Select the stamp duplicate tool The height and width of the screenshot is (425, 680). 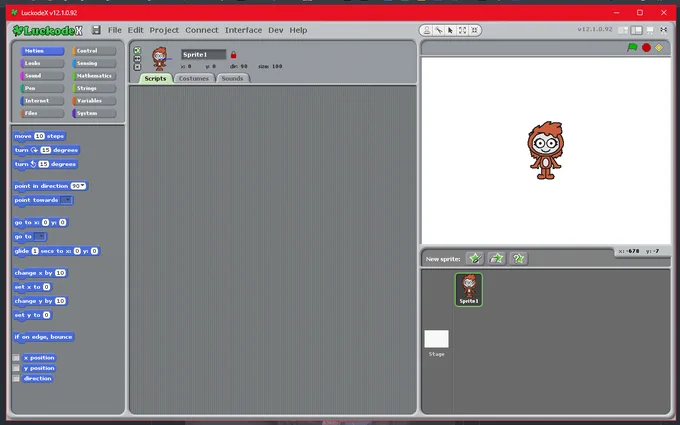(x=427, y=30)
